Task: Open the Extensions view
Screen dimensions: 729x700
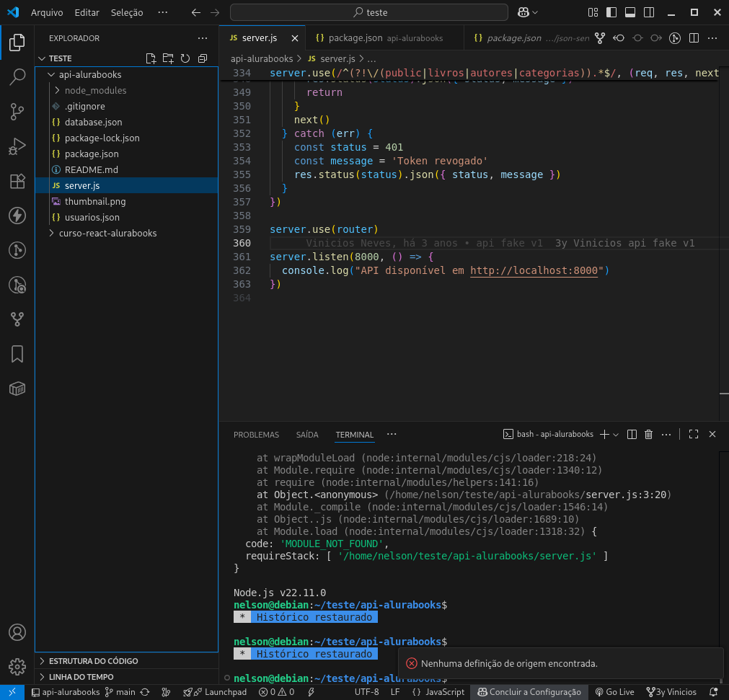Action: 17,181
